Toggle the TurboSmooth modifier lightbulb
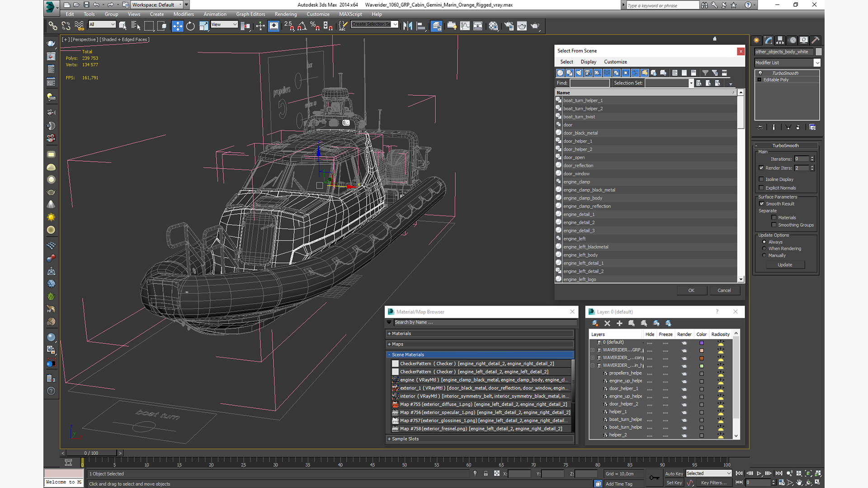Screen dimensions: 868x488 pyautogui.click(x=760, y=73)
